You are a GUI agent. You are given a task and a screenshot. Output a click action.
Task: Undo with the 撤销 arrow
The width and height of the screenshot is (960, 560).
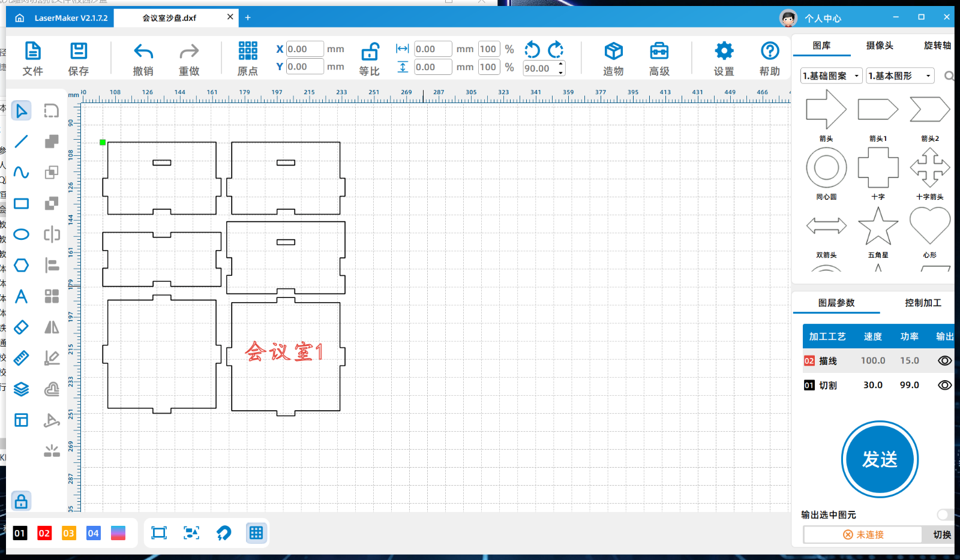click(x=143, y=52)
